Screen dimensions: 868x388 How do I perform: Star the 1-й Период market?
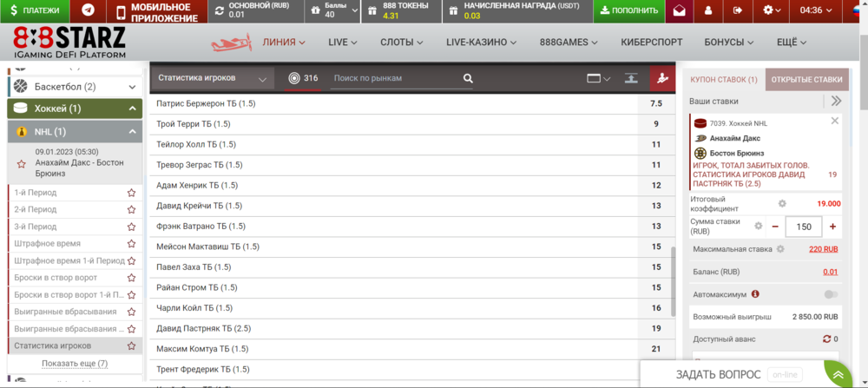coord(131,193)
